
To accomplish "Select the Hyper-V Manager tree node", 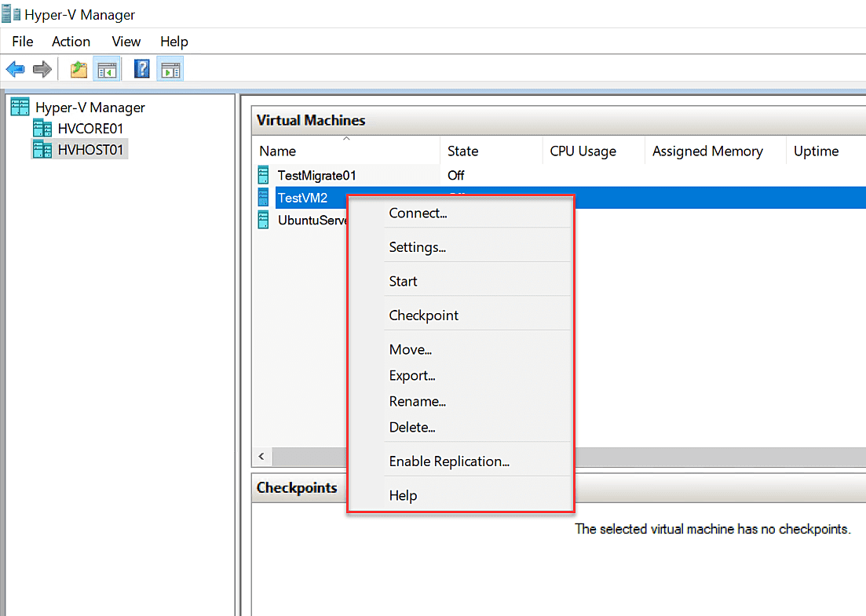I will pos(90,107).
